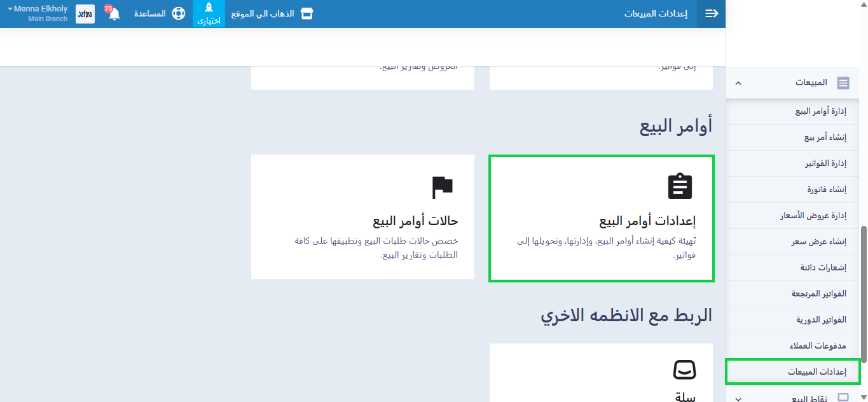Open إدارة أوامر البيع in the sidebar
The width and height of the screenshot is (868, 402).
pyautogui.click(x=820, y=111)
